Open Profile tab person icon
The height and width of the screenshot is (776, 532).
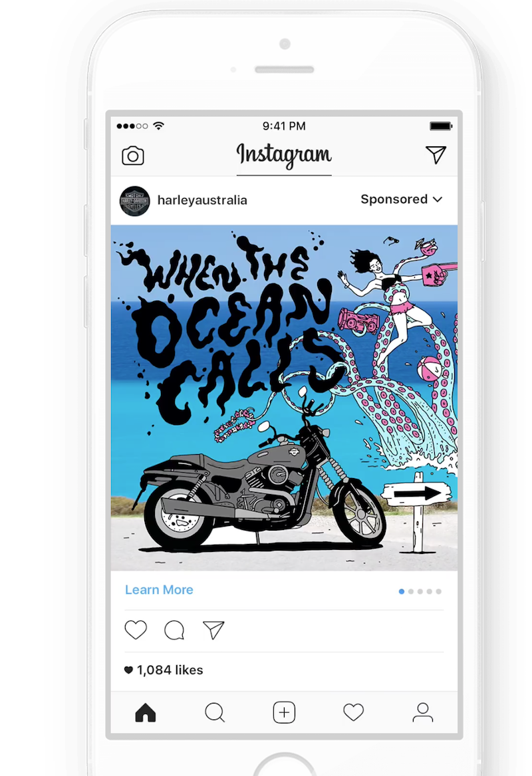click(x=423, y=713)
